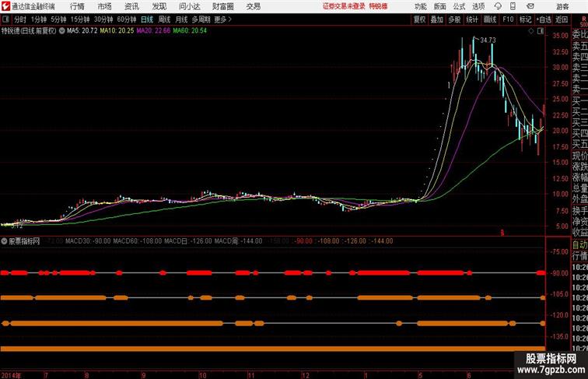Open the 财富圈 menu
Screen dimensions: 588x379
coord(222,6)
